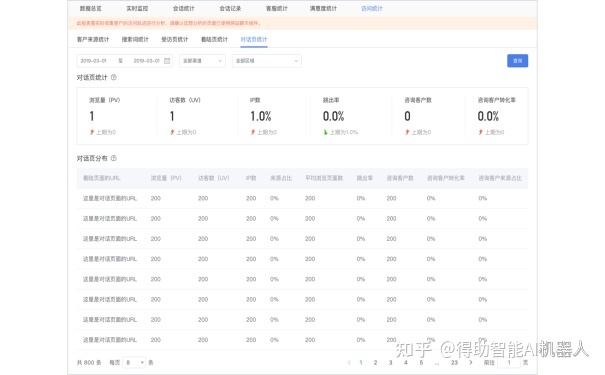
Task: Click the 咨询客户来源占比 column header
Action: (500, 178)
